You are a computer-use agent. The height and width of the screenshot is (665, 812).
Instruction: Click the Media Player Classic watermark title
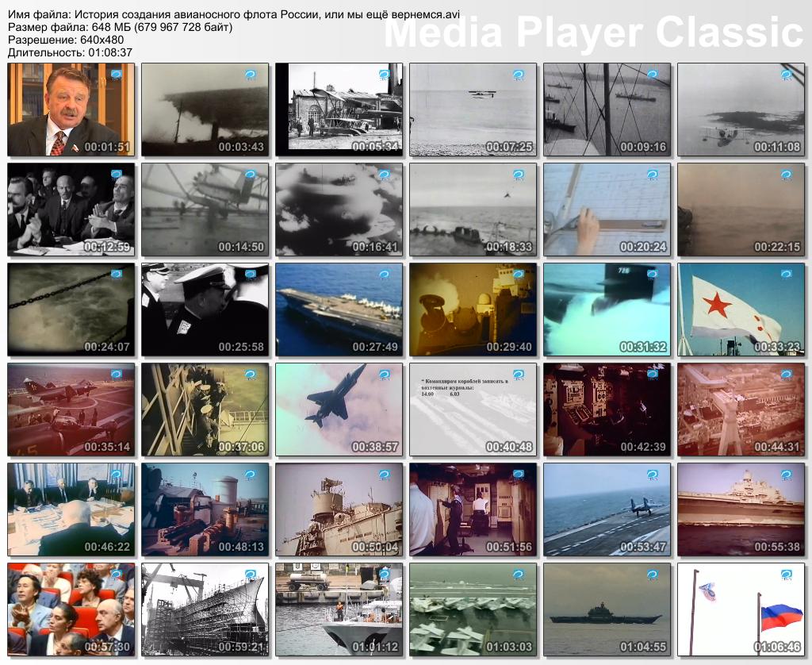(593, 33)
